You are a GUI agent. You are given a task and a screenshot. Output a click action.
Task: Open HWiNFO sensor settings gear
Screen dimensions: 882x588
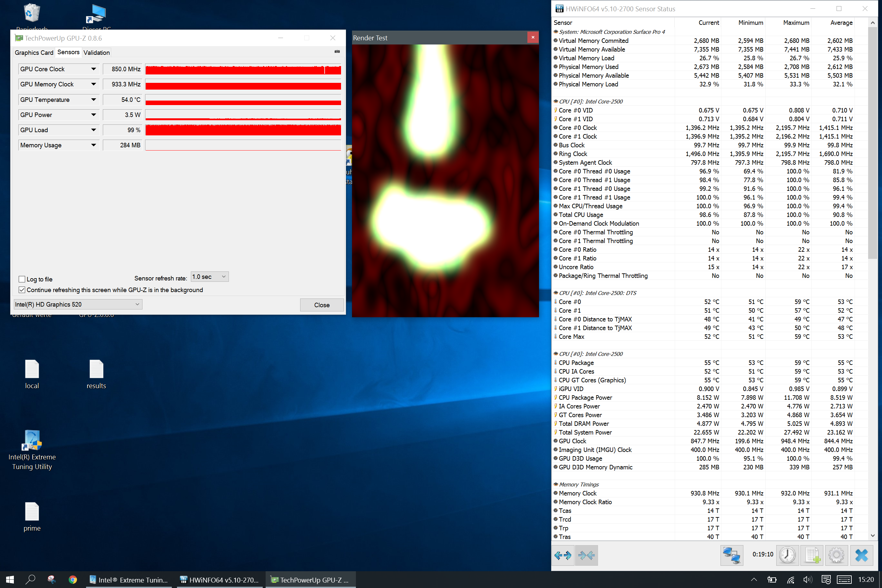pyautogui.click(x=836, y=555)
